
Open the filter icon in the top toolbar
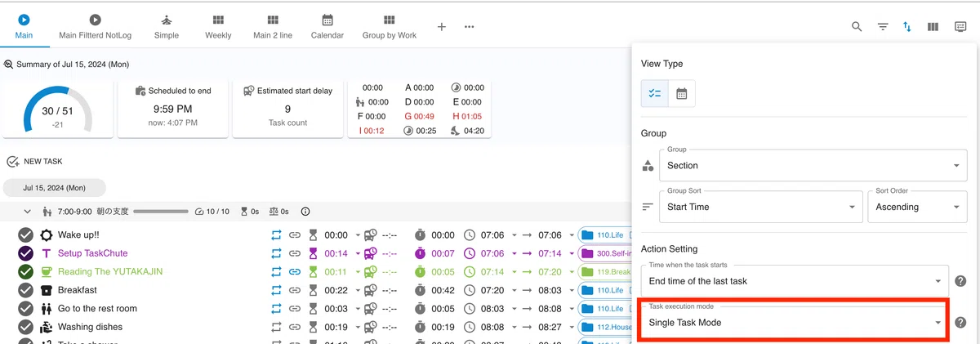[x=883, y=27]
